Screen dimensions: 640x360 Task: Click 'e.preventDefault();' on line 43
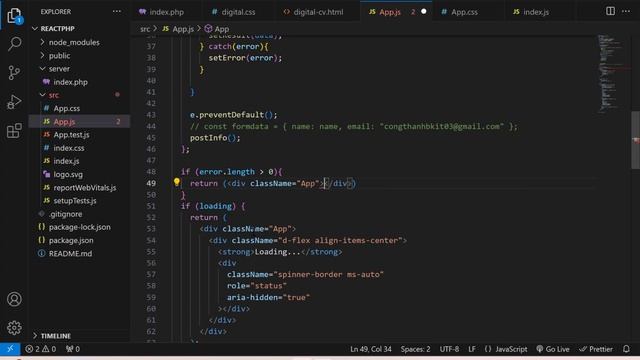click(233, 115)
